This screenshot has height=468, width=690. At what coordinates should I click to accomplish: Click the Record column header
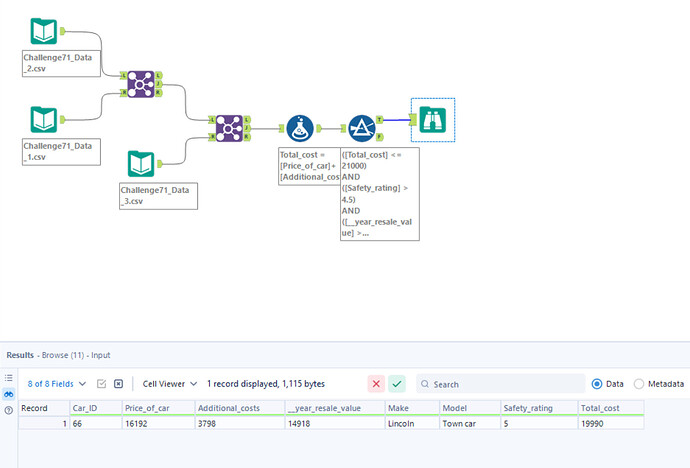tap(44, 408)
